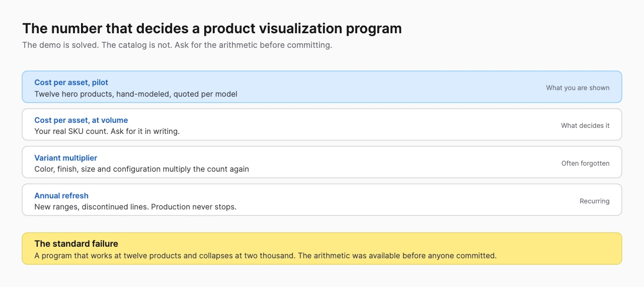Click the 'Recurring' tag
Image resolution: width=644 pixels, height=287 pixels.
[x=594, y=201]
